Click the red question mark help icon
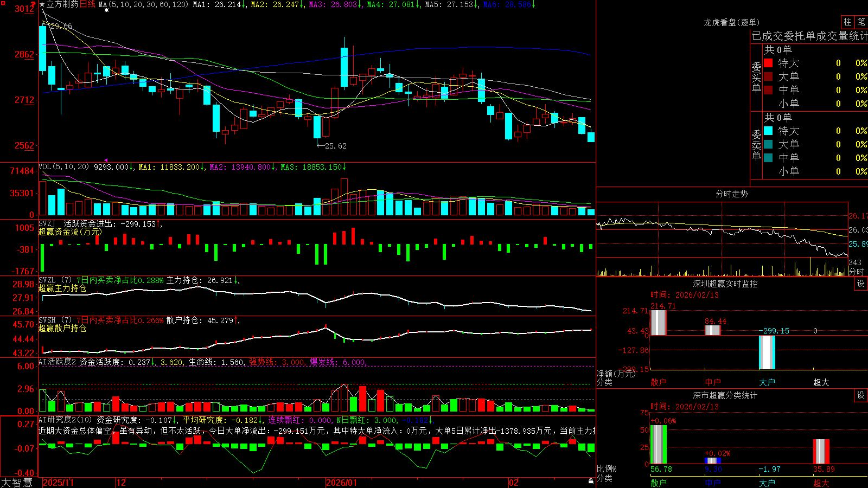The width and height of the screenshot is (868, 488). [34, 5]
